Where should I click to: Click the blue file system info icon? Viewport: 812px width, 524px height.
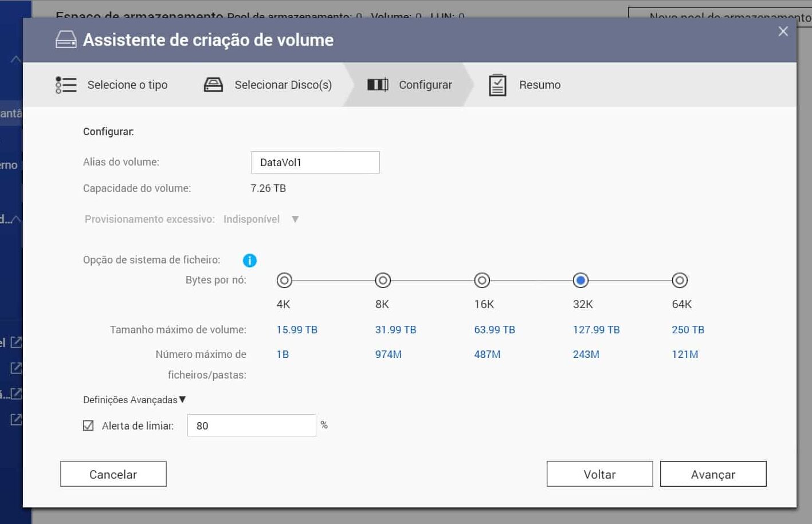pyautogui.click(x=249, y=261)
